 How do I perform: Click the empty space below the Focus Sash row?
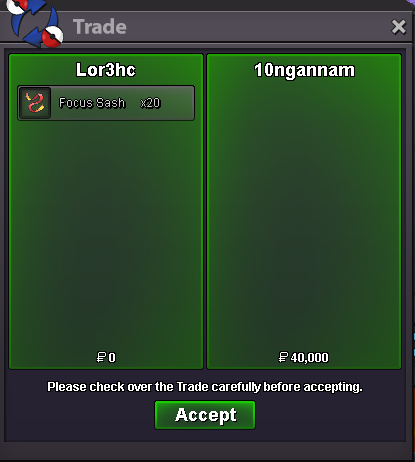(x=106, y=233)
